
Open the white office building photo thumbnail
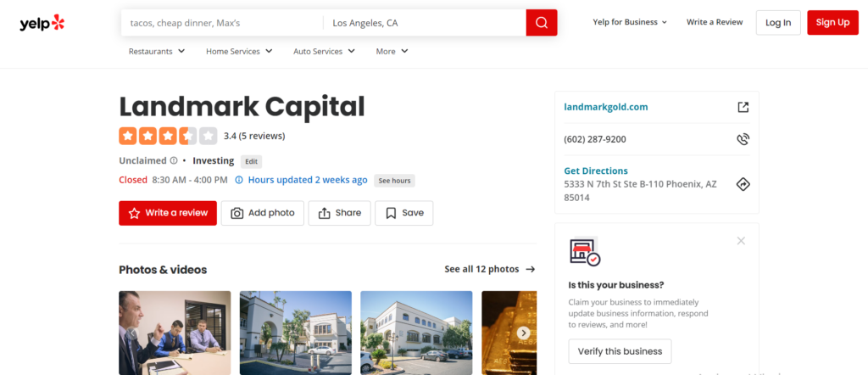tap(416, 333)
